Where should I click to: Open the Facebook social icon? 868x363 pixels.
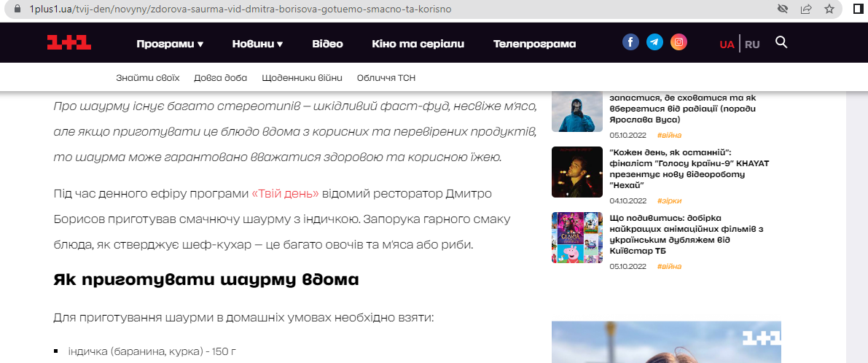point(630,42)
